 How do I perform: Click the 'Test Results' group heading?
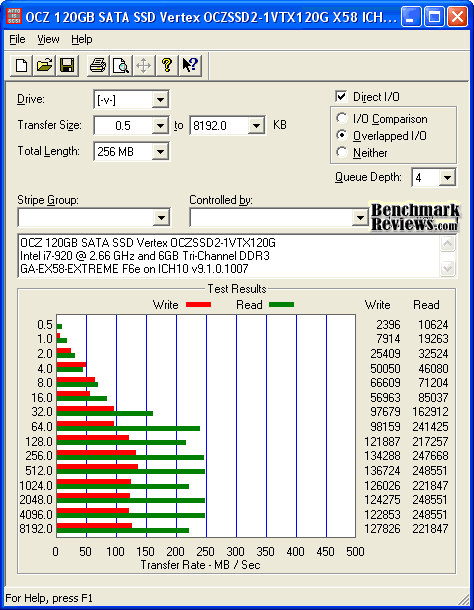[237, 289]
